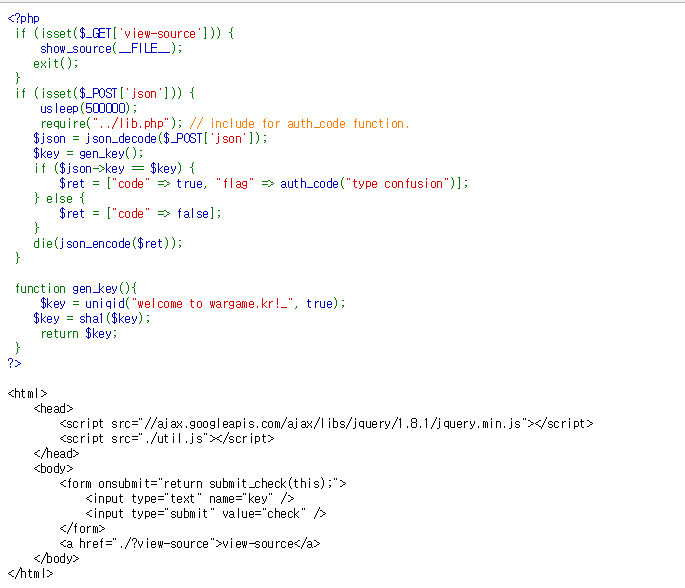Click the $key = sha1($key); line
The height and width of the screenshot is (588, 685).
[92, 318]
